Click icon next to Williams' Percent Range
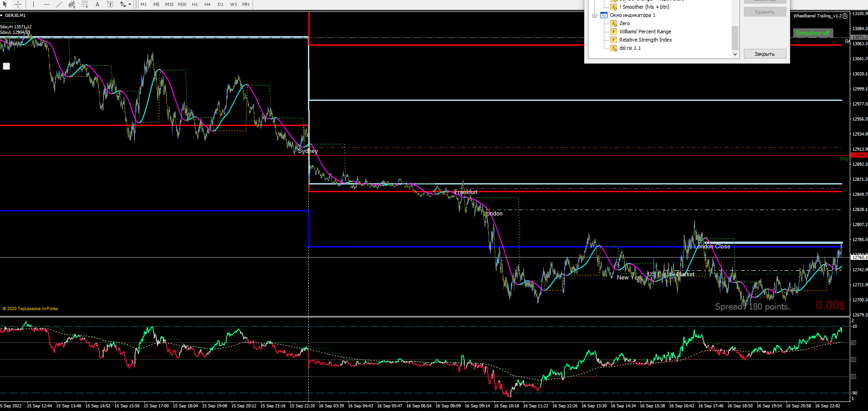 point(614,32)
